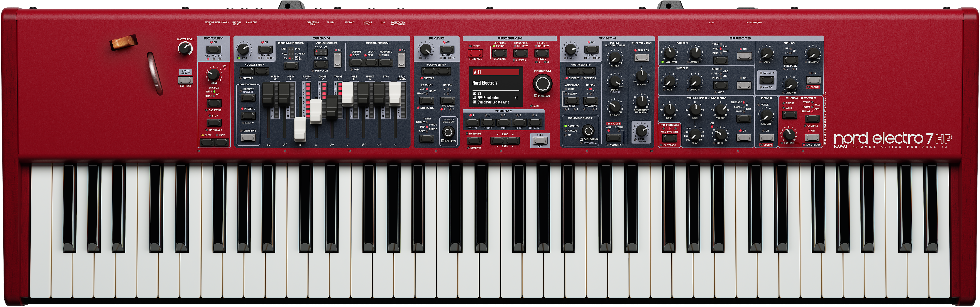Click the Master Level knob
The image size is (980, 307).
pos(185,49)
